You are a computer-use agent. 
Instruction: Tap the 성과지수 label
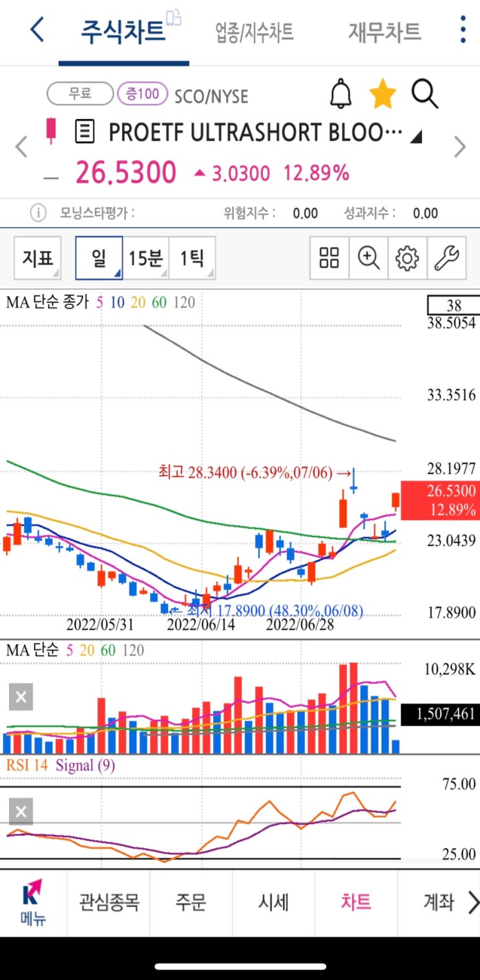pos(370,213)
